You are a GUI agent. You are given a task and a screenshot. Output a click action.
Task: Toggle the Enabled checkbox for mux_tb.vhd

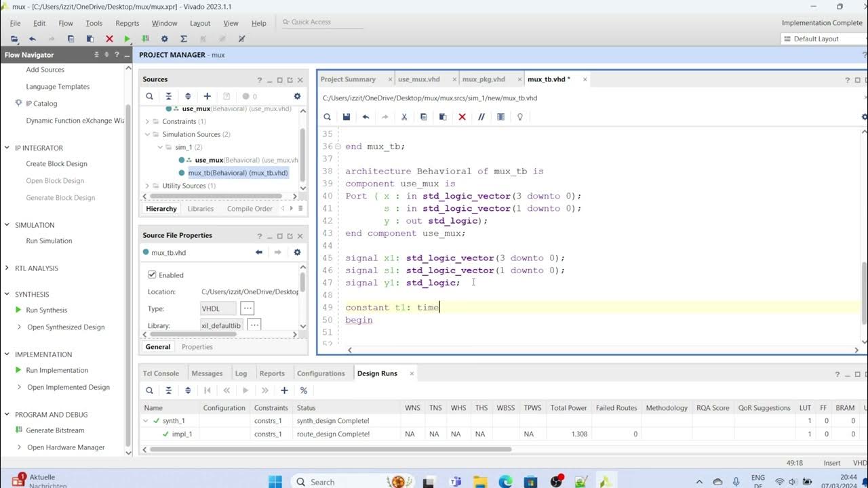[152, 275]
